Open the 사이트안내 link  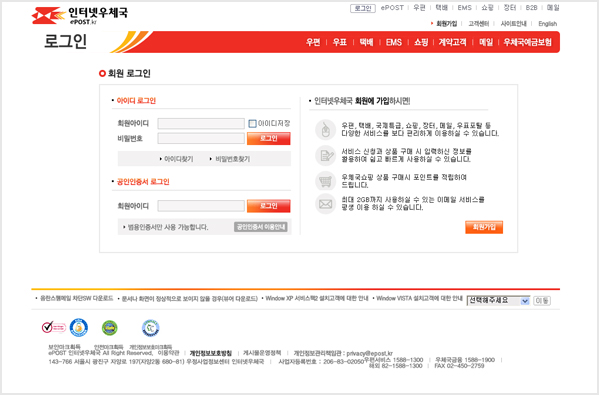click(x=513, y=24)
